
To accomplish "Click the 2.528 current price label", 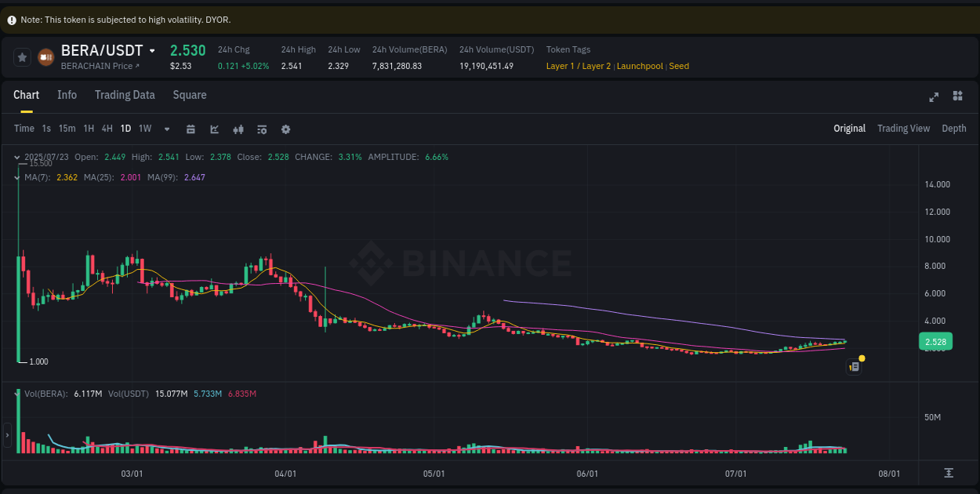I will (935, 341).
